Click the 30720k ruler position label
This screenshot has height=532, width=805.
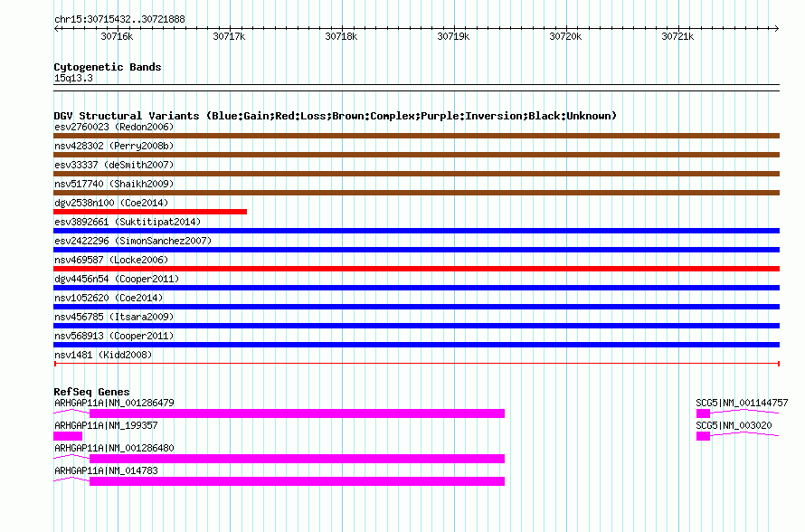565,36
